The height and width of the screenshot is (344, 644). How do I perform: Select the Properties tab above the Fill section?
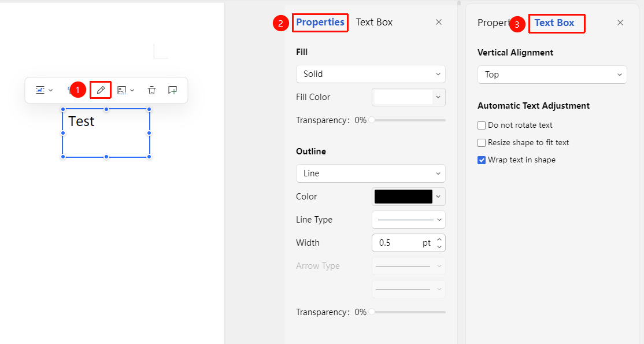tap(320, 22)
